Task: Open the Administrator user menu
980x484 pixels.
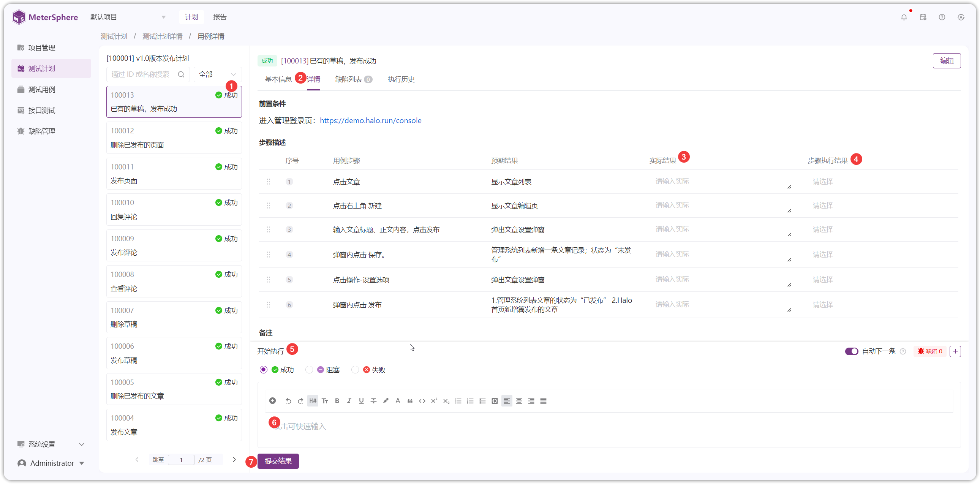Action: click(x=51, y=463)
